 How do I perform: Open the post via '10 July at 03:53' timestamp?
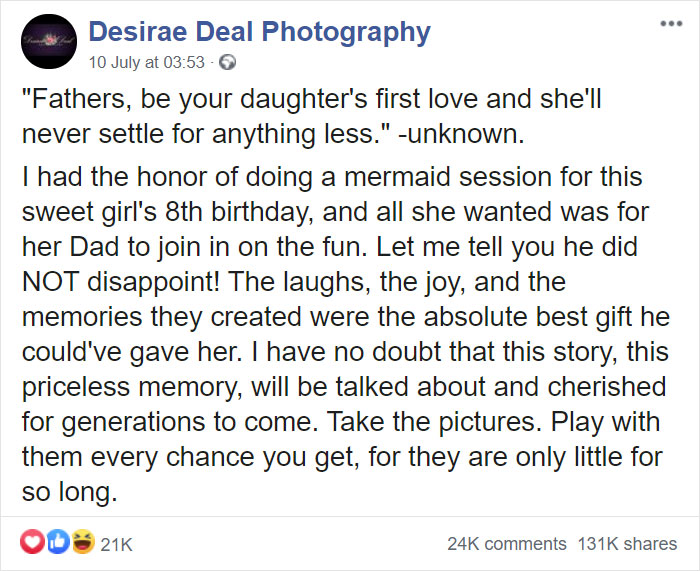coord(146,62)
